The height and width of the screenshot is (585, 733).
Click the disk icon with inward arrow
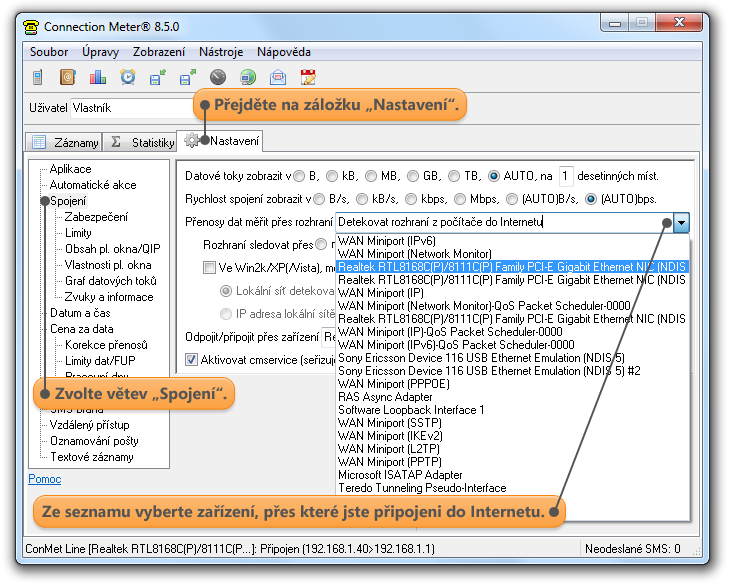158,77
